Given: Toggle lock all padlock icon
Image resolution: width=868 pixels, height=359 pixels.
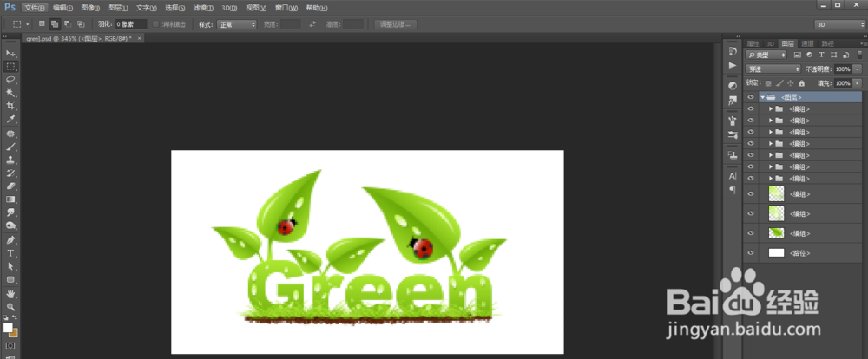Looking at the screenshot, I should (x=801, y=83).
